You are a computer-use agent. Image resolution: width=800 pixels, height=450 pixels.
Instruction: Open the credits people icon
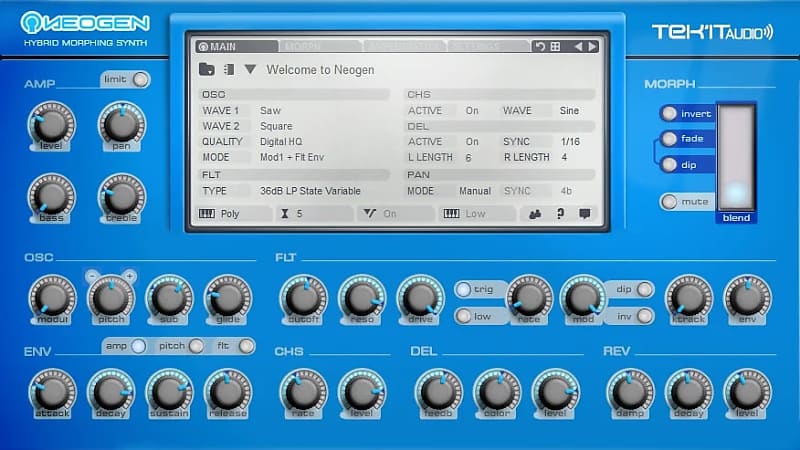pos(535,214)
